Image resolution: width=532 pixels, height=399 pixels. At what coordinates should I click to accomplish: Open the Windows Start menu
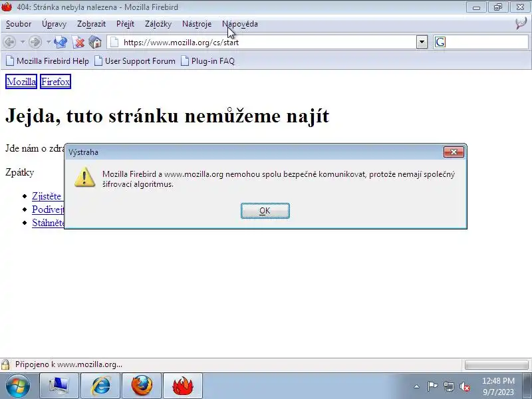tap(18, 386)
